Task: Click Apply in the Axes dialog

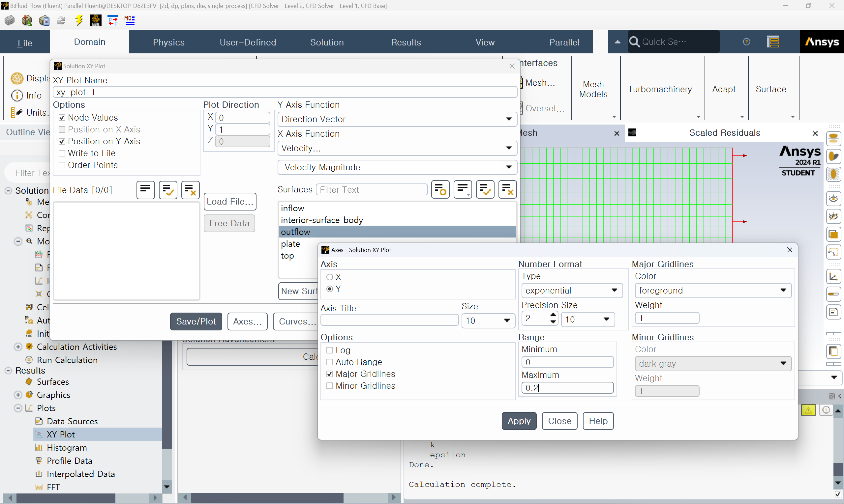Action: 519,421
